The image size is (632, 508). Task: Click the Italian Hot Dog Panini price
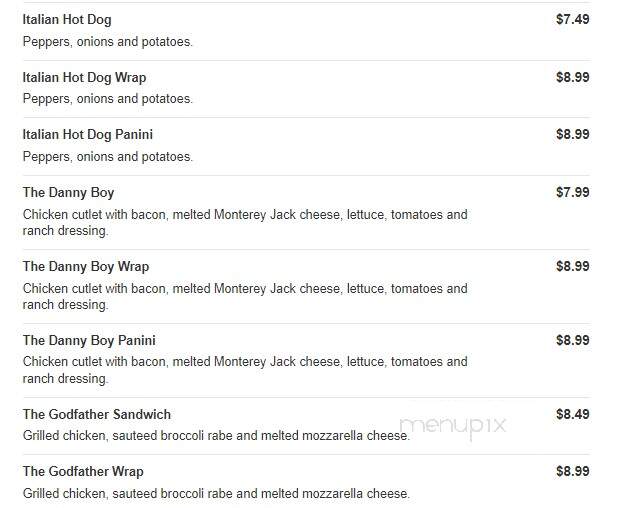coord(572,134)
